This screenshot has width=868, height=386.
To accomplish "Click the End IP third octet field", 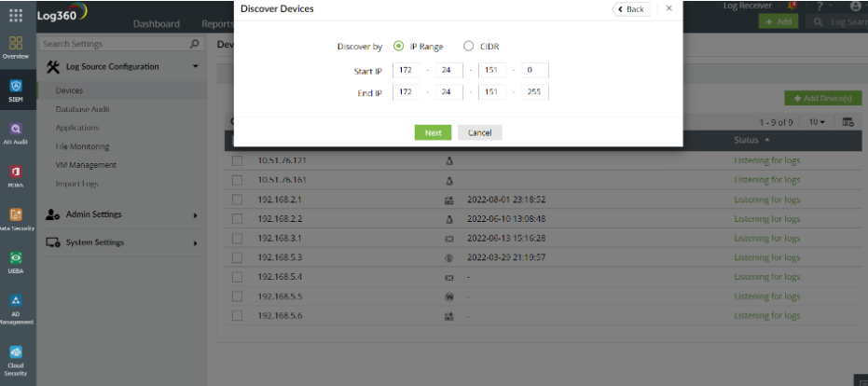I will [492, 92].
